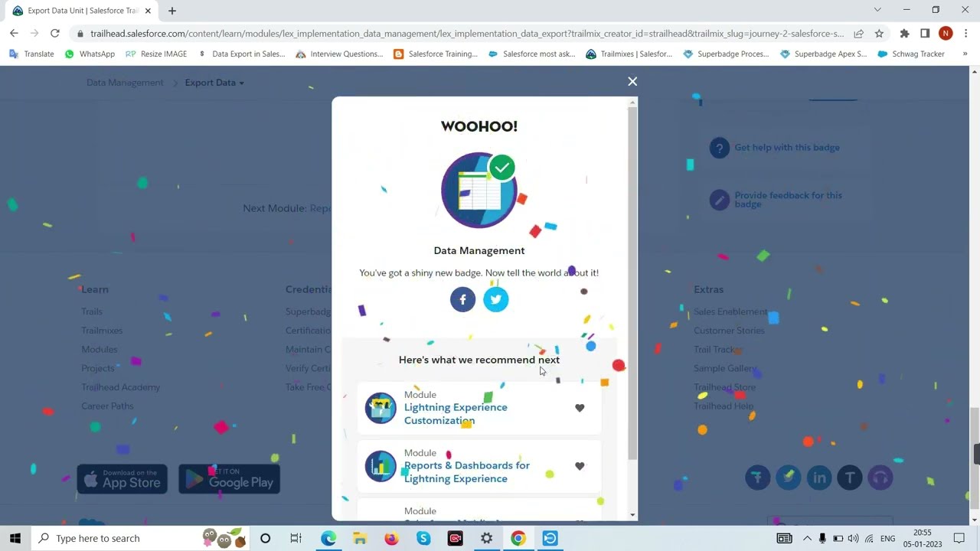The image size is (980, 551).
Task: Open the Superbadge Process bookmark
Action: pyautogui.click(x=726, y=54)
